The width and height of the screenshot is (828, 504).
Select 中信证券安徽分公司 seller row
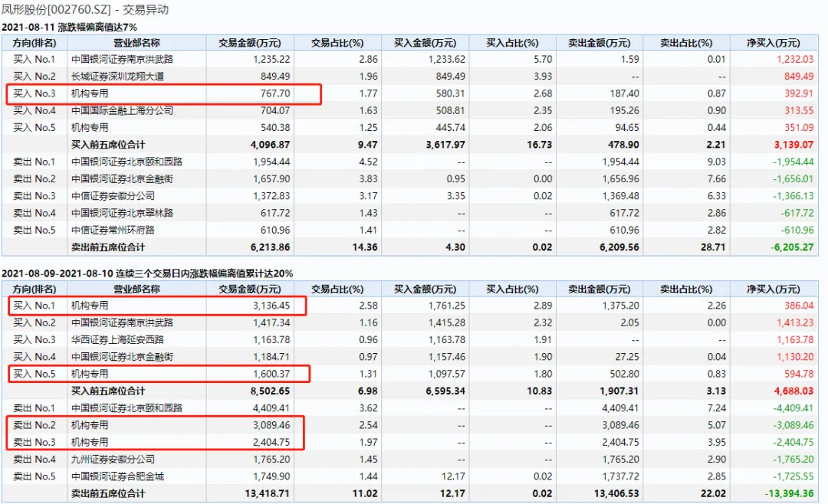113,196
